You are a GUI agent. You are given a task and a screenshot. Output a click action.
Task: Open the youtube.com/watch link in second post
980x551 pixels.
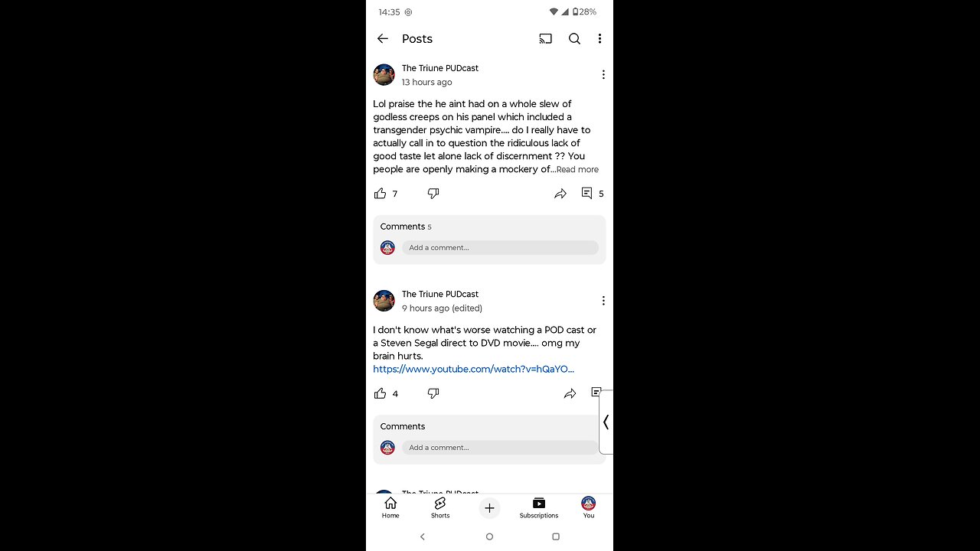(x=473, y=369)
